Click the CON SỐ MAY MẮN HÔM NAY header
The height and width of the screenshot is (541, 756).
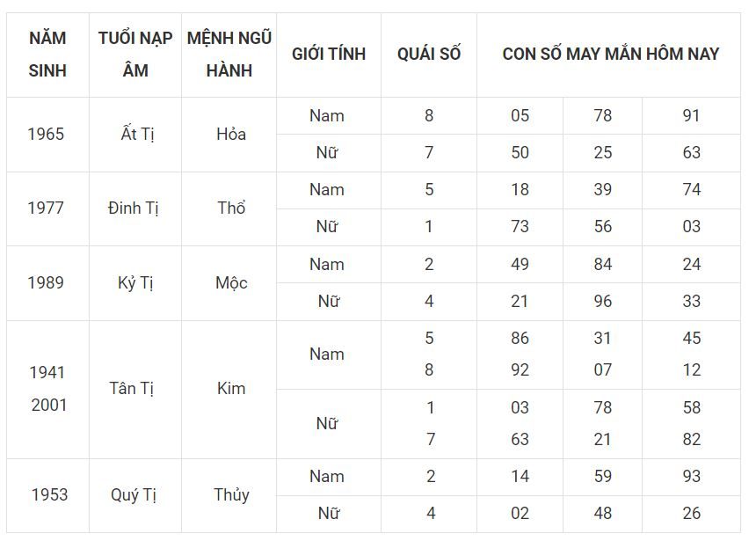(611, 54)
